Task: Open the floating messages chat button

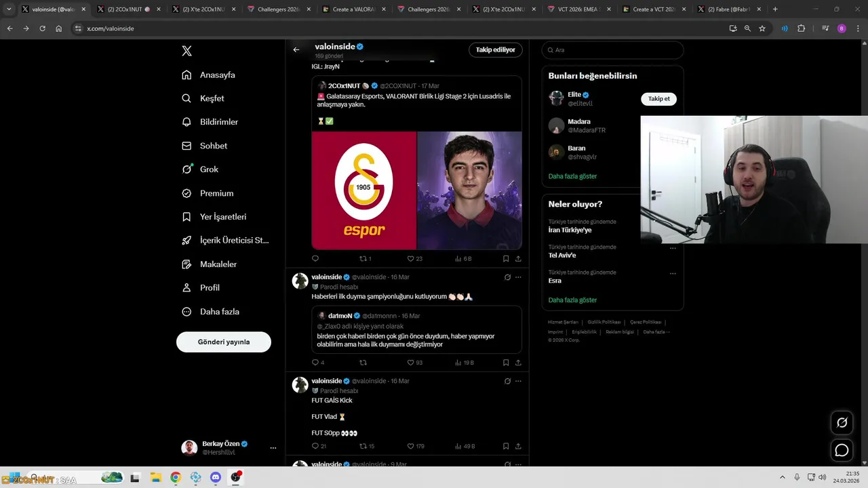Action: 842,450
